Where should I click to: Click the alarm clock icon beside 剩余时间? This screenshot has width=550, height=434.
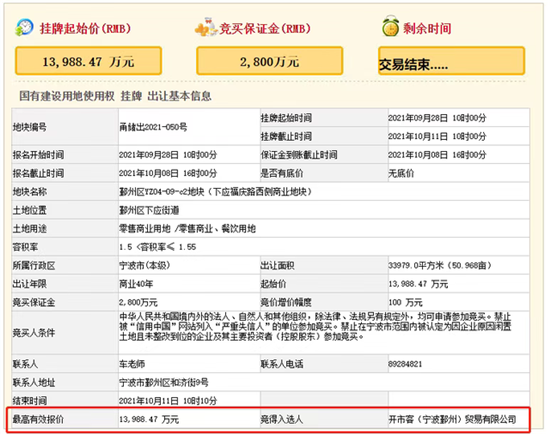(x=390, y=26)
